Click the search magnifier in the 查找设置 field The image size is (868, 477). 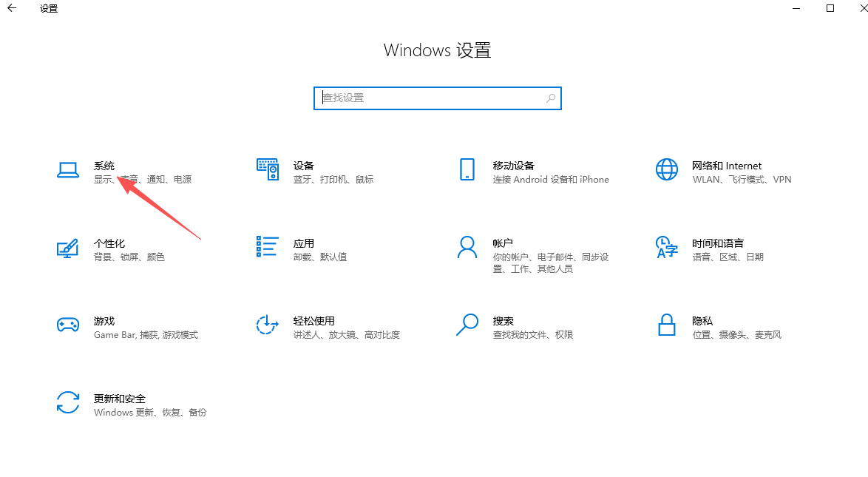pos(551,98)
